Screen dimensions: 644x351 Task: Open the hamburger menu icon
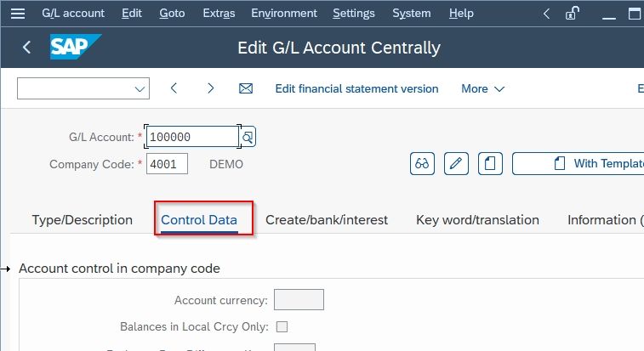click(18, 14)
